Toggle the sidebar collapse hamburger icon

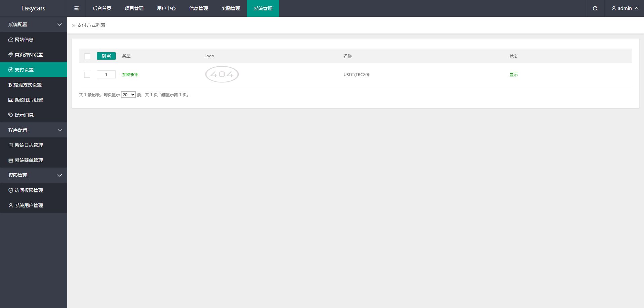tap(76, 8)
